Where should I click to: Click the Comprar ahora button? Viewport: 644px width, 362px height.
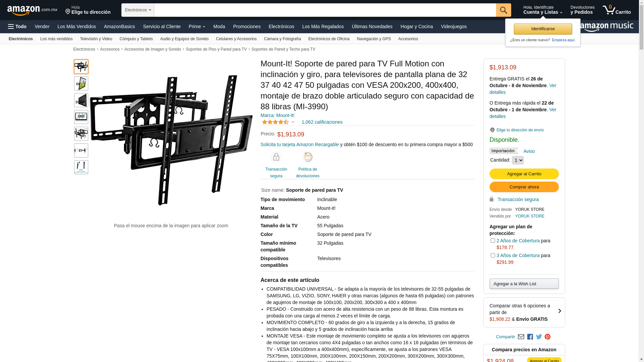point(524,187)
